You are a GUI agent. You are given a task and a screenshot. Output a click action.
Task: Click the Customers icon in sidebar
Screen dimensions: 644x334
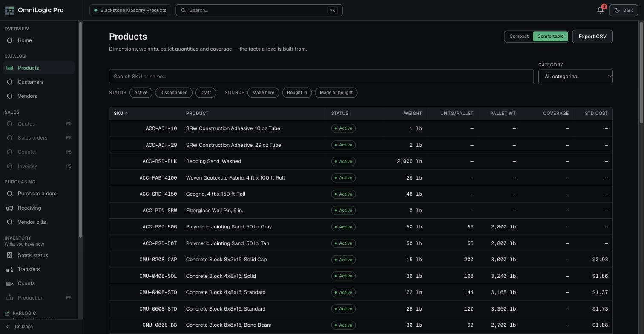[x=10, y=82]
